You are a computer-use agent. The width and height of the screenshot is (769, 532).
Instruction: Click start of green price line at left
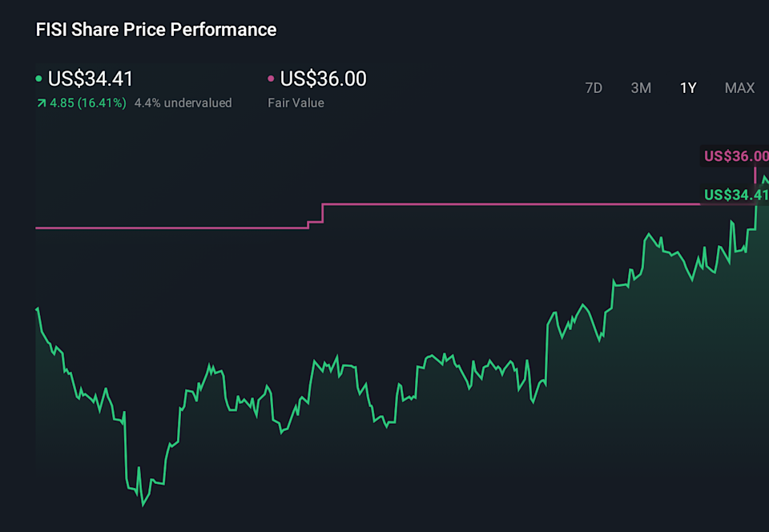coord(38,309)
